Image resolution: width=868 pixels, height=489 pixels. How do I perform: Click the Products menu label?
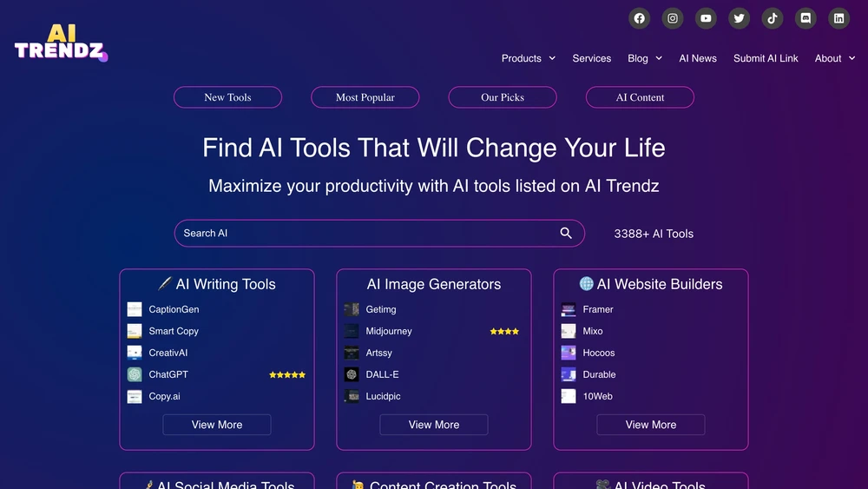[x=522, y=58]
